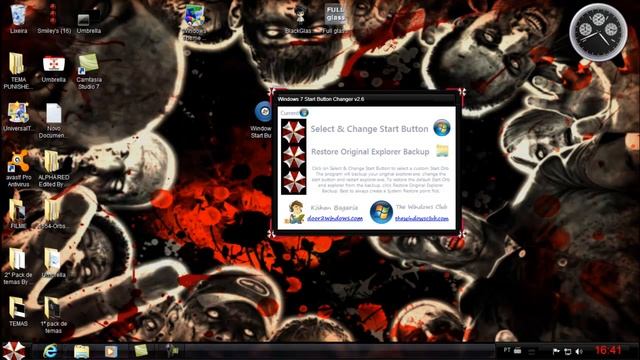This screenshot has width=640, height=360.
Task: Click the network tray icon
Action: pos(567,351)
